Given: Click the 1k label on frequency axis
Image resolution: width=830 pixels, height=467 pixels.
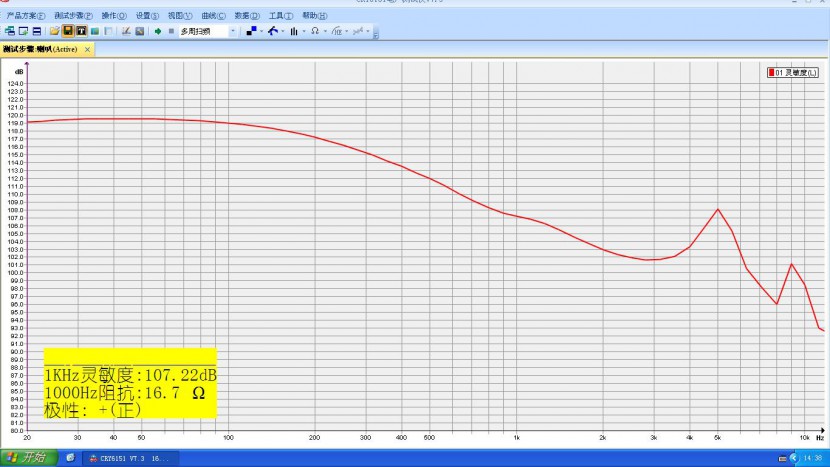Looking at the screenshot, I should point(517,438).
